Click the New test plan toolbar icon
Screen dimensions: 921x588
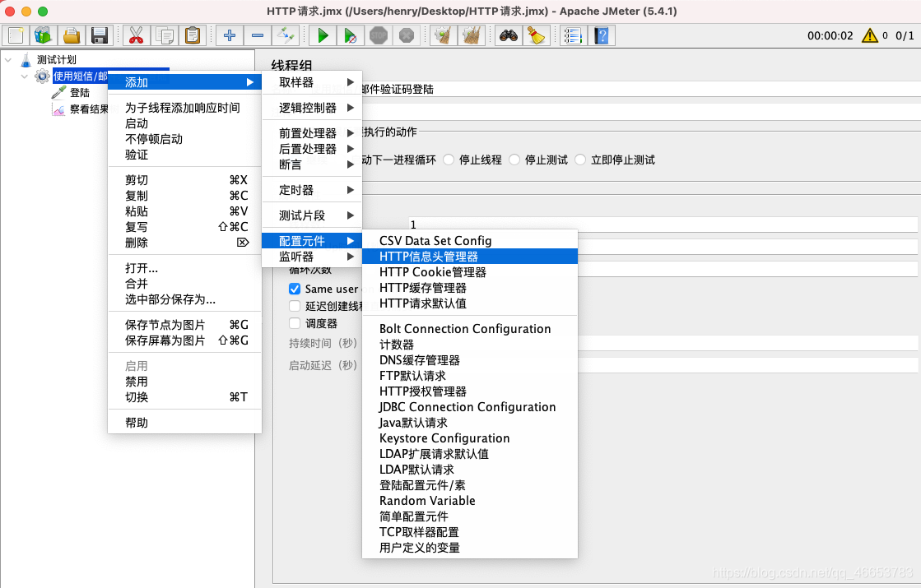pos(16,36)
